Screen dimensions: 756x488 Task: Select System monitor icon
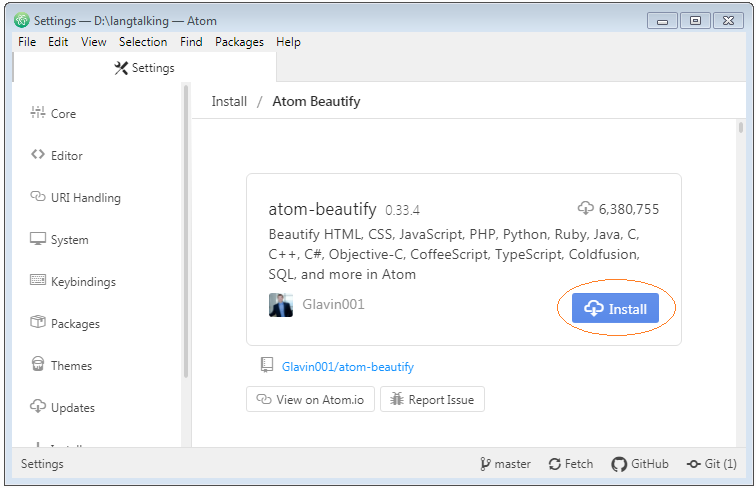pyautogui.click(x=38, y=239)
